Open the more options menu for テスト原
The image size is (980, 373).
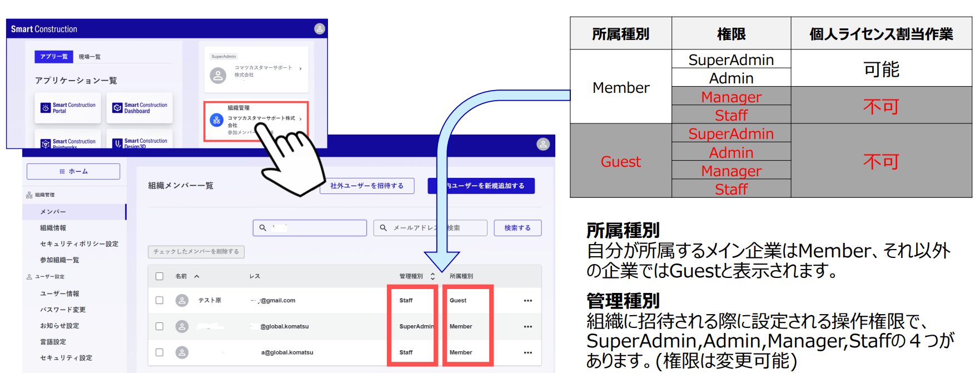(528, 301)
